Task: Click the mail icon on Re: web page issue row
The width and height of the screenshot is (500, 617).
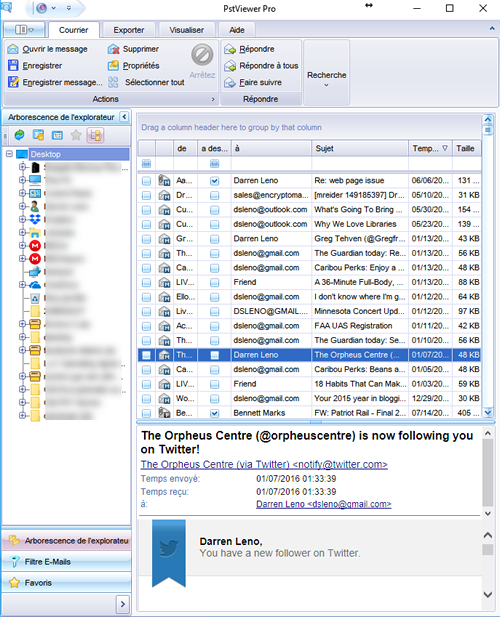Action: tap(164, 181)
